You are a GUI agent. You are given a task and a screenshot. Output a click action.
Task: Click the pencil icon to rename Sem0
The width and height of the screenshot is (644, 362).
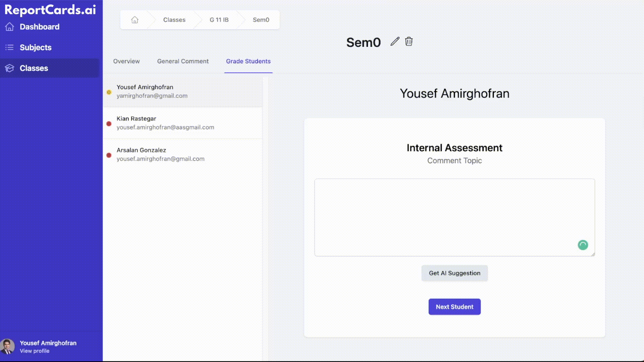(395, 42)
